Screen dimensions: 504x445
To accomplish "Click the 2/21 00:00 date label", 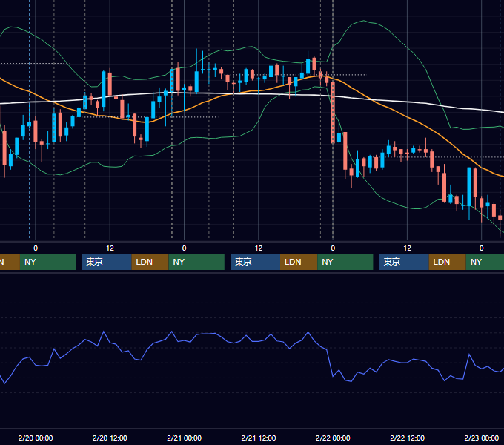I will pyautogui.click(x=184, y=438).
